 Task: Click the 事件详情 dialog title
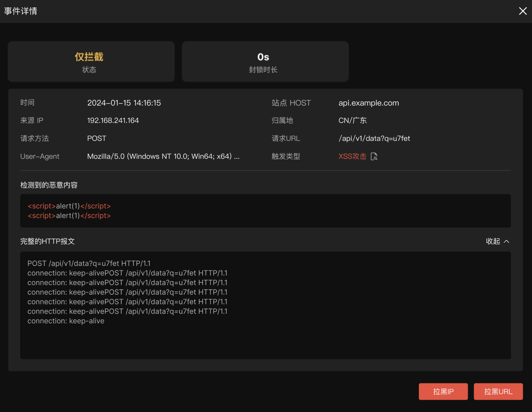(x=21, y=11)
